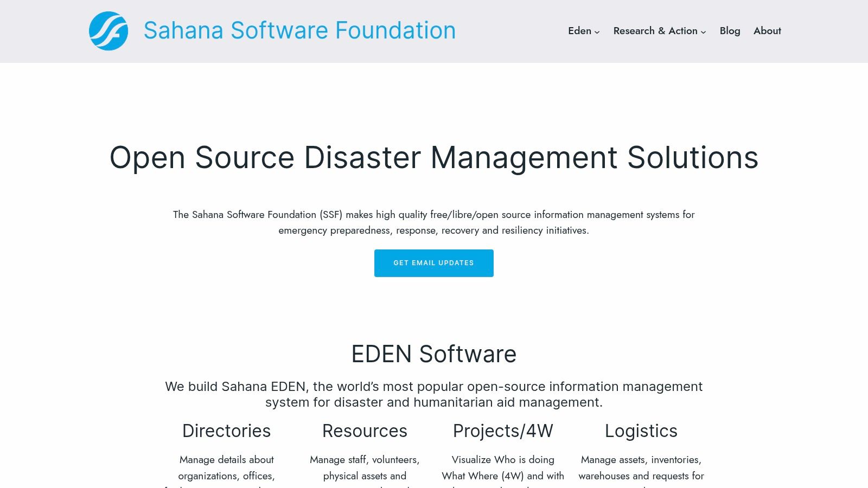
Task: Click the Logistics section heading
Action: [641, 431]
